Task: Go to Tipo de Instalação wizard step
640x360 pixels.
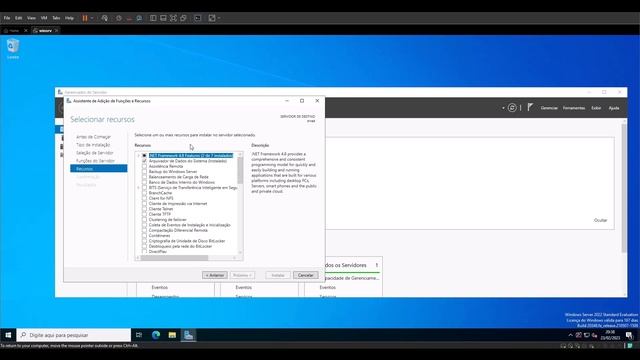Action: coord(93,144)
